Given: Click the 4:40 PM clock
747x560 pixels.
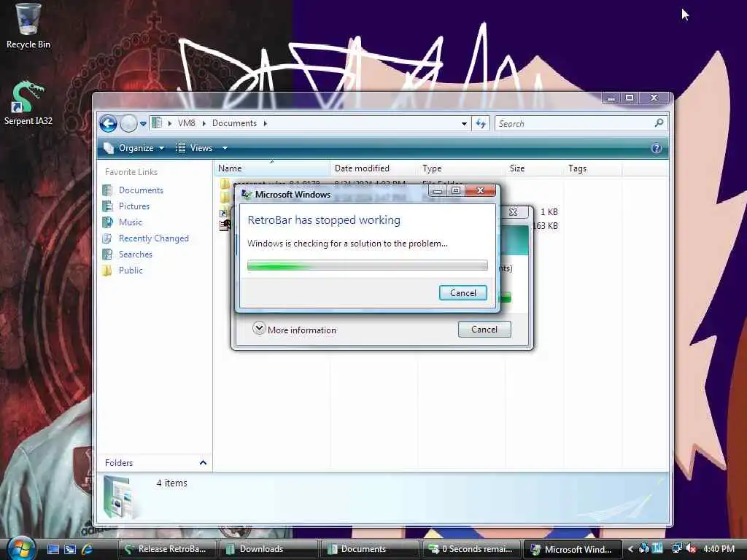Looking at the screenshot, I should pyautogui.click(x=719, y=549).
